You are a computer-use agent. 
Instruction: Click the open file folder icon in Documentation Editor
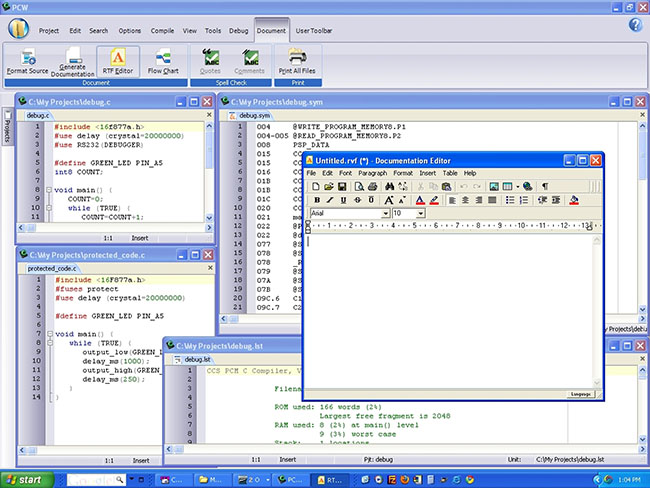pos(329,187)
